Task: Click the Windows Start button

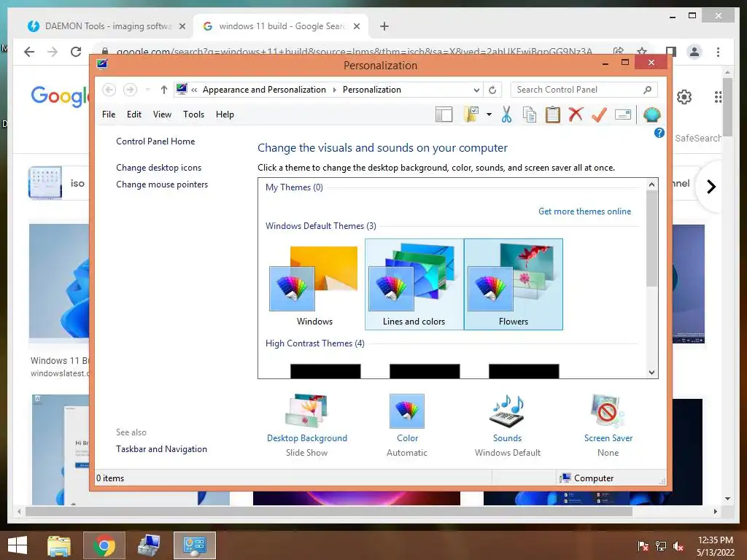Action: 18,545
